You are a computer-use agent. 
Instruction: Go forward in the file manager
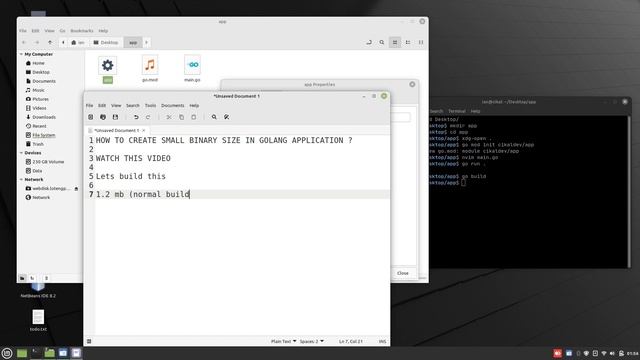[37, 42]
